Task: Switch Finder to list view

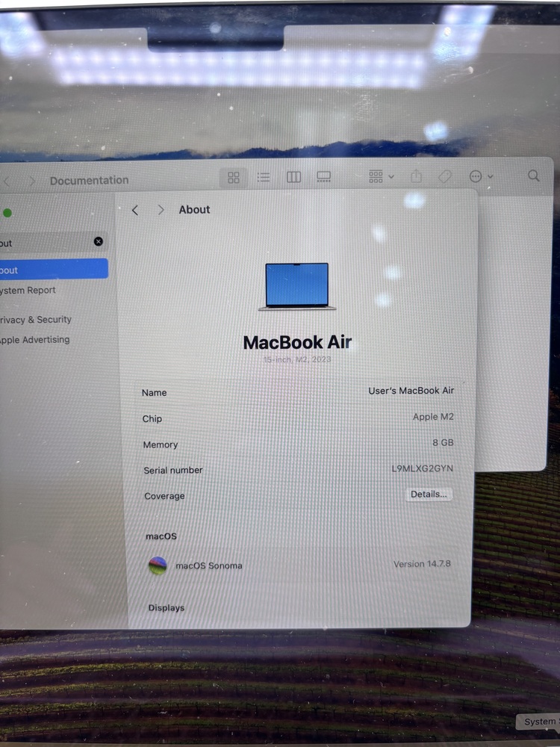Action: (x=264, y=177)
